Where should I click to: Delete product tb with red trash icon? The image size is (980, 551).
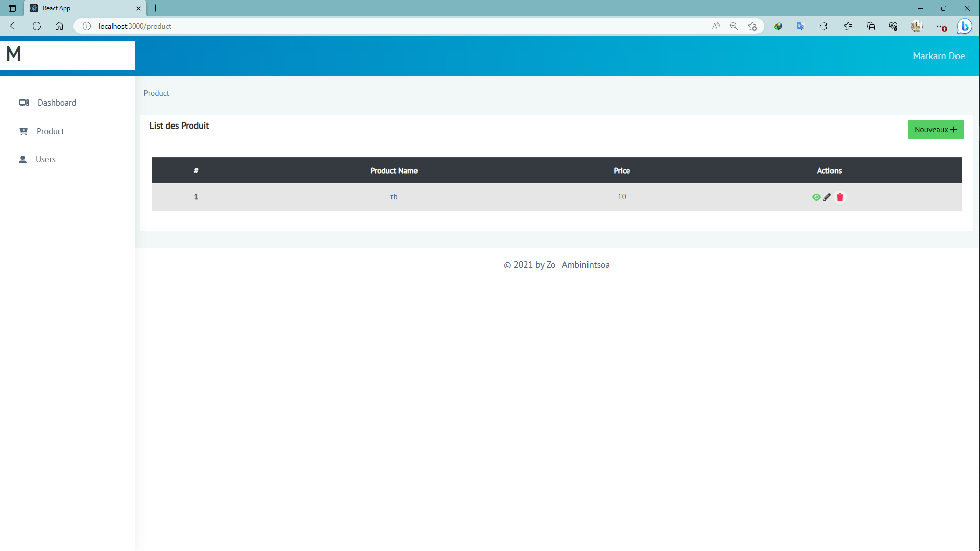[840, 197]
